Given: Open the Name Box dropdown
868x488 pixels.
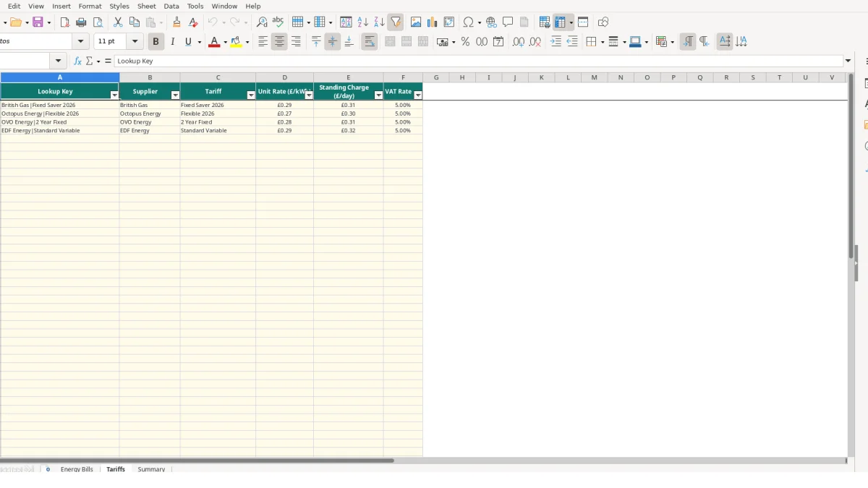Looking at the screenshot, I should click(59, 61).
